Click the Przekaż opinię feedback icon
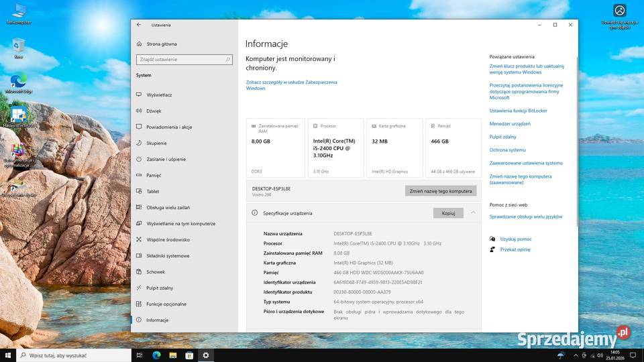This screenshot has width=644, height=362. pos(492,249)
